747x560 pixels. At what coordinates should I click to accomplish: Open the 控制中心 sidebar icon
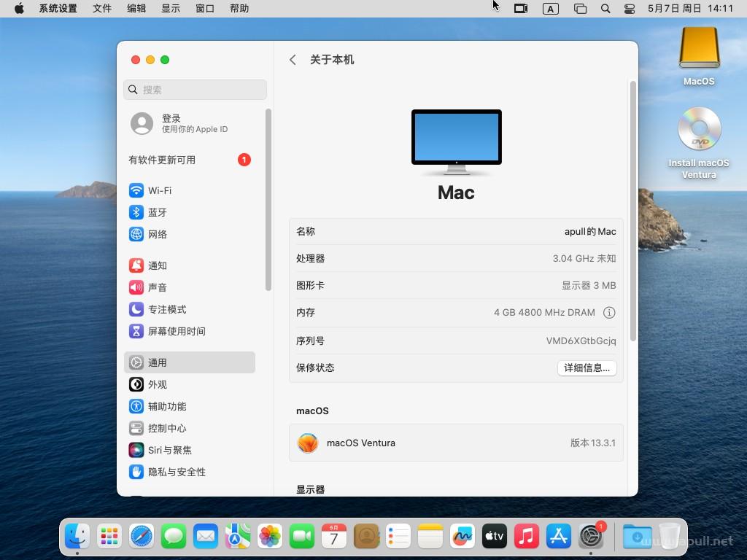pos(136,429)
